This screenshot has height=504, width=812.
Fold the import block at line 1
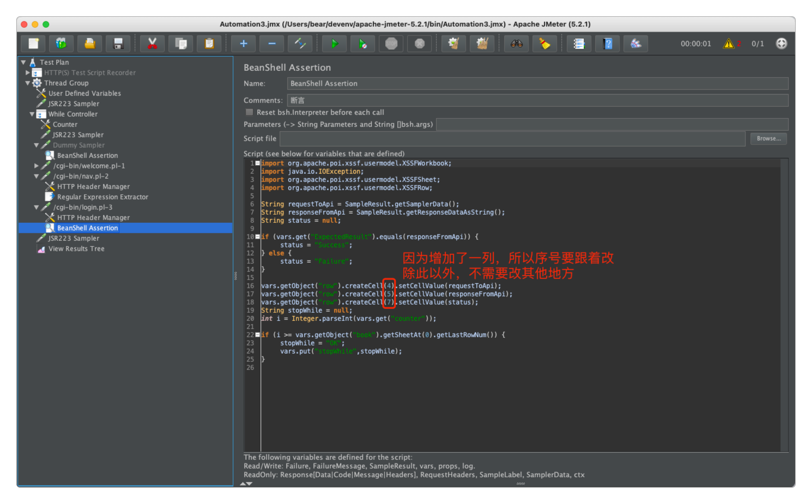click(x=258, y=163)
